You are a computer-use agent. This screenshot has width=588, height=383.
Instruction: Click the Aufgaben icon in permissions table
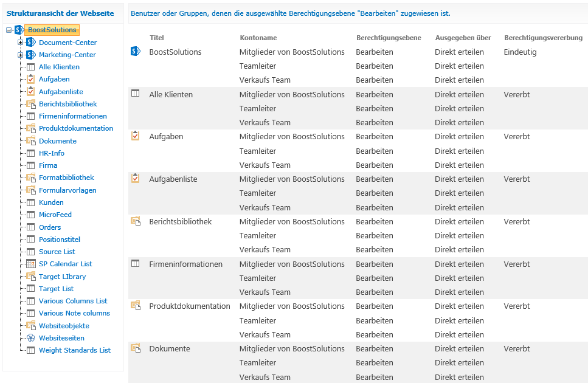tap(136, 136)
